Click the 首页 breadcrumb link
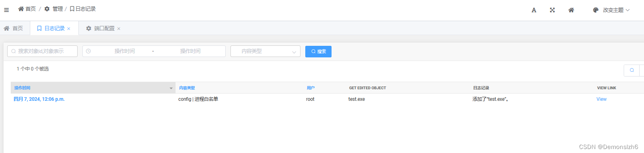The height and width of the screenshot is (153, 644). [27, 9]
